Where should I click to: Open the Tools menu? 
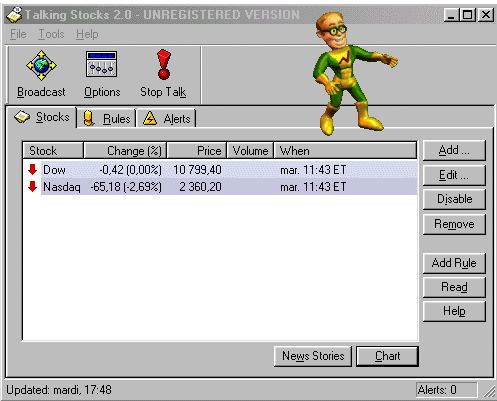tap(51, 34)
